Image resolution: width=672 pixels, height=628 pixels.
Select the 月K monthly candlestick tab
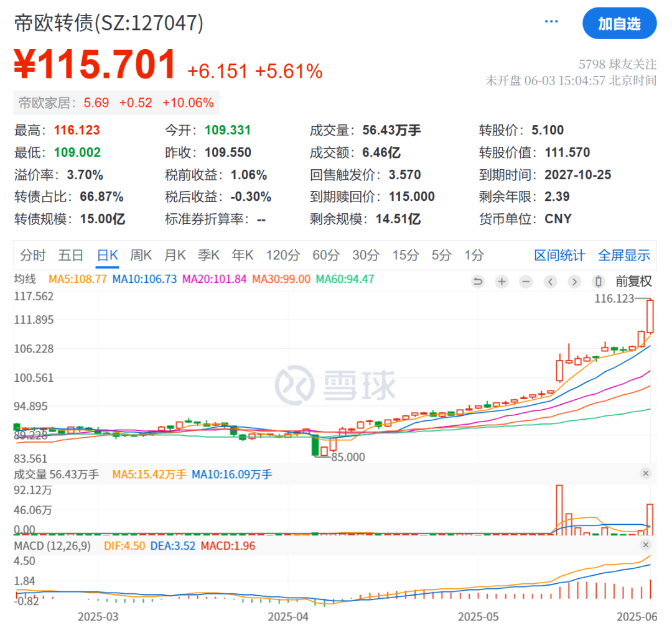point(175,256)
